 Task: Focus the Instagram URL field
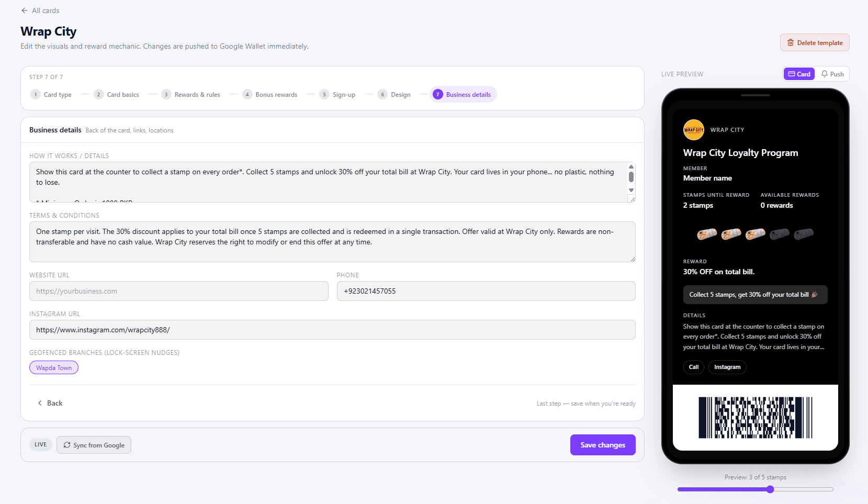332,330
